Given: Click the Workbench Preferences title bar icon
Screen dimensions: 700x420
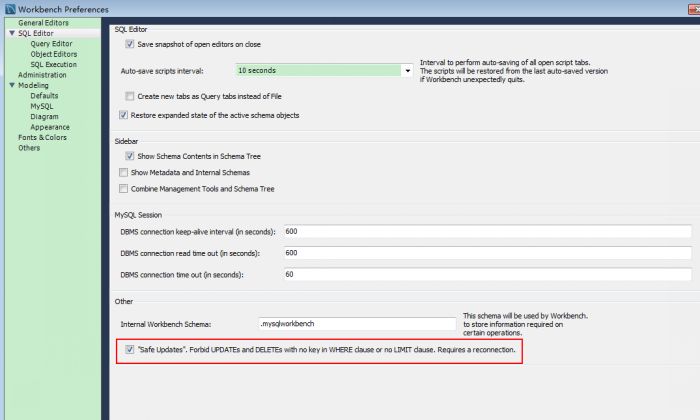Looking at the screenshot, I should (9, 8).
